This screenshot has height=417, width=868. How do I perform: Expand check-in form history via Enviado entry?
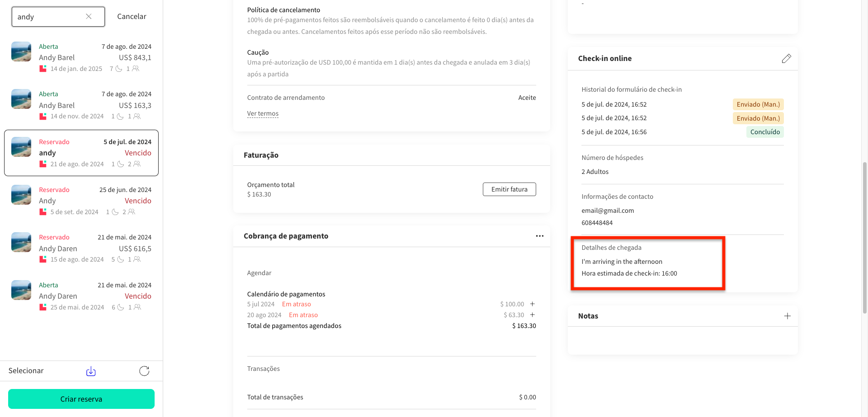[758, 118]
